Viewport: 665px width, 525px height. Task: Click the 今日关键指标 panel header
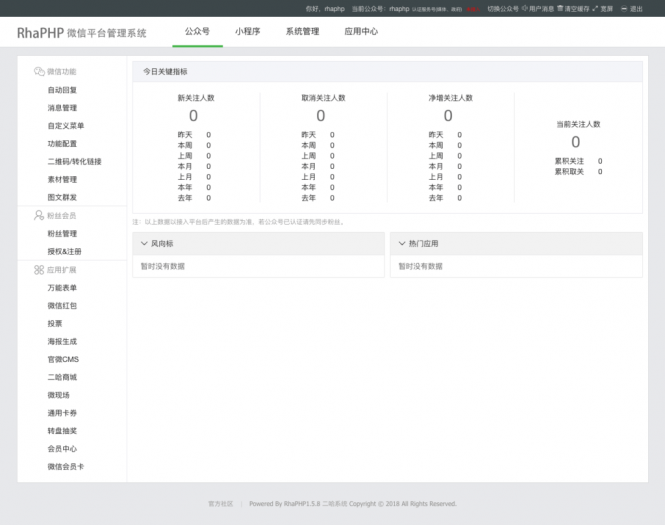[388, 72]
